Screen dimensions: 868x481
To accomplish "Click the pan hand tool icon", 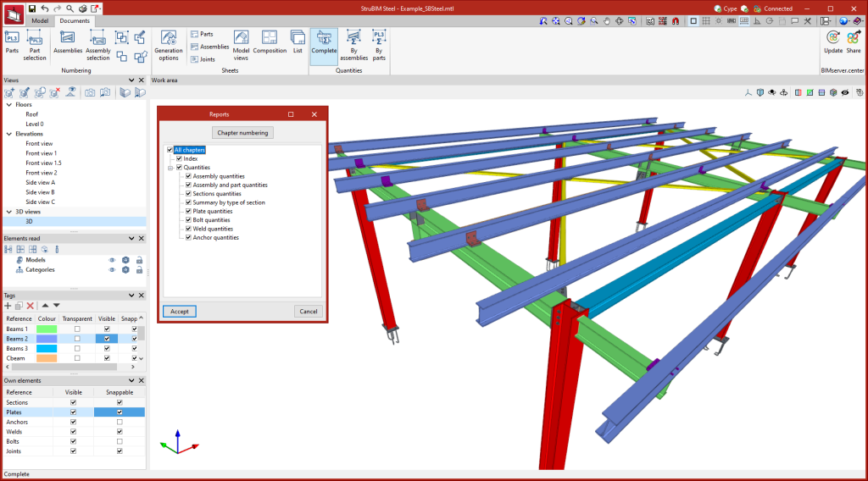I will [607, 21].
